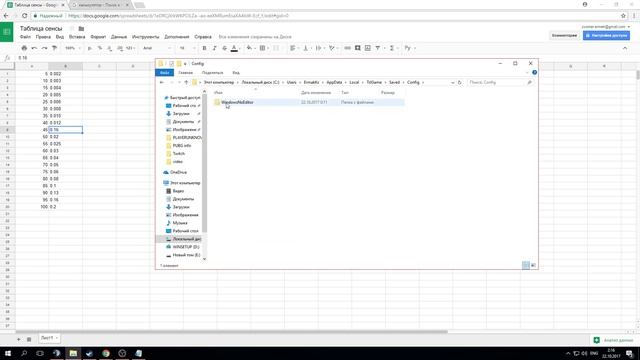Viewport: 640px width, 360px height.
Task: Open the Вид tab in Explorer
Action: pos(236,73)
